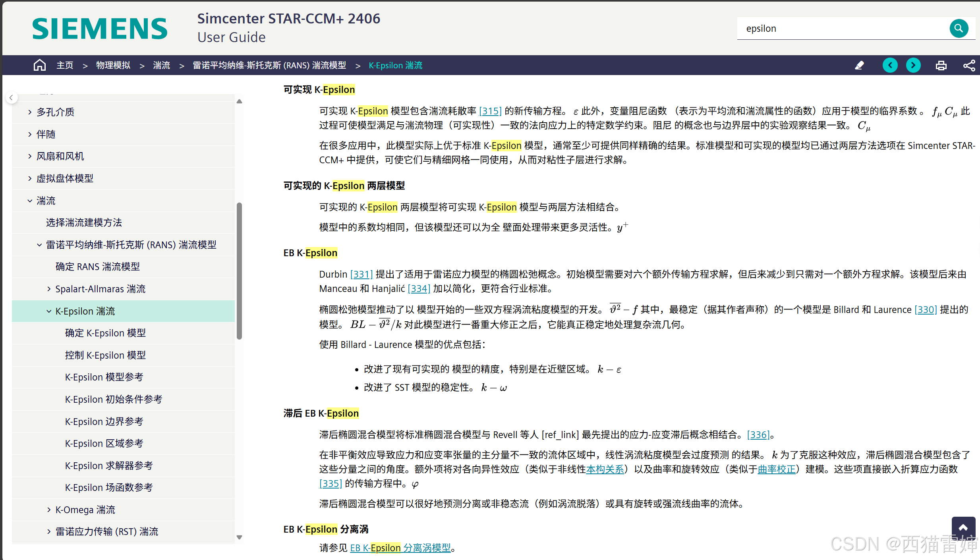Open 确定 K-Epsilon 模型 topic

(105, 333)
